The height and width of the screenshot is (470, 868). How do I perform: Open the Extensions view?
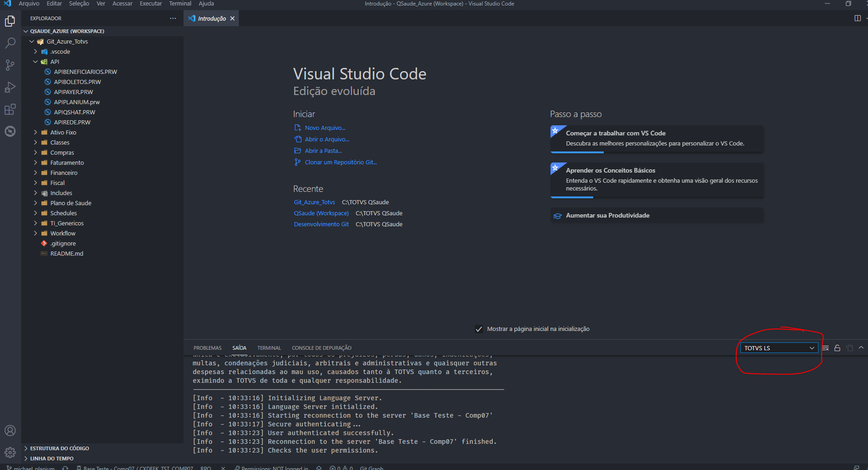click(10, 109)
